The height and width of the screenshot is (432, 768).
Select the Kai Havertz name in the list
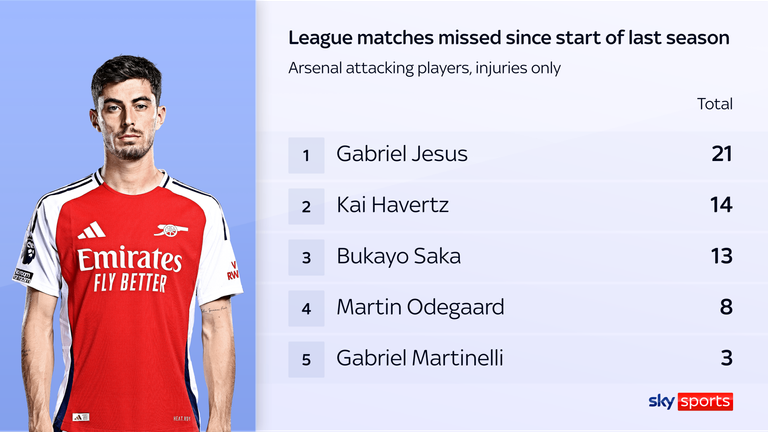point(393,205)
